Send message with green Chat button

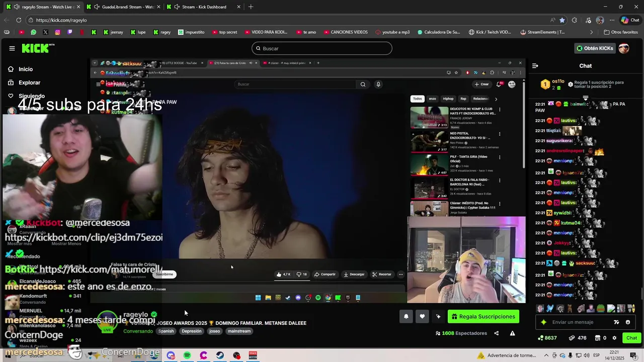631,338
